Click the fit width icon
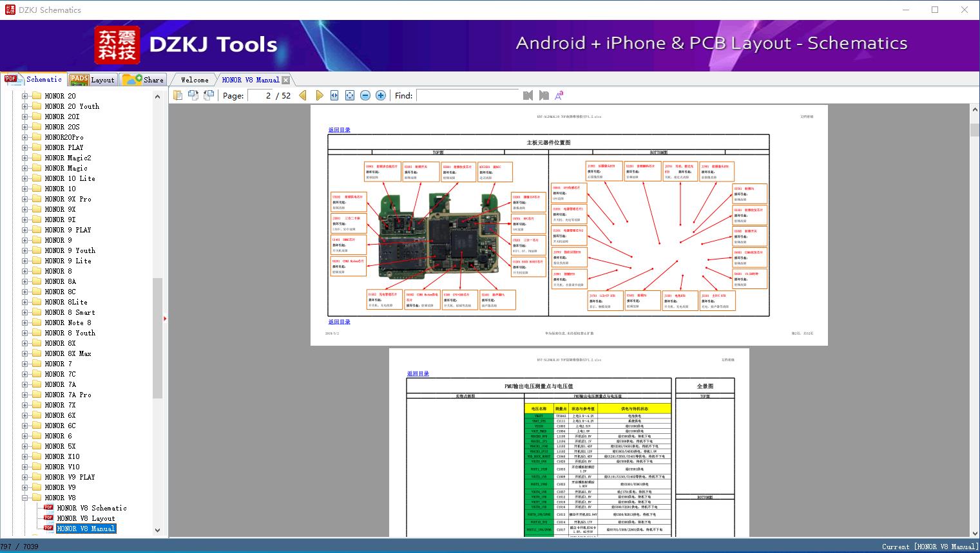The width and height of the screenshot is (980, 553). [x=334, y=95]
